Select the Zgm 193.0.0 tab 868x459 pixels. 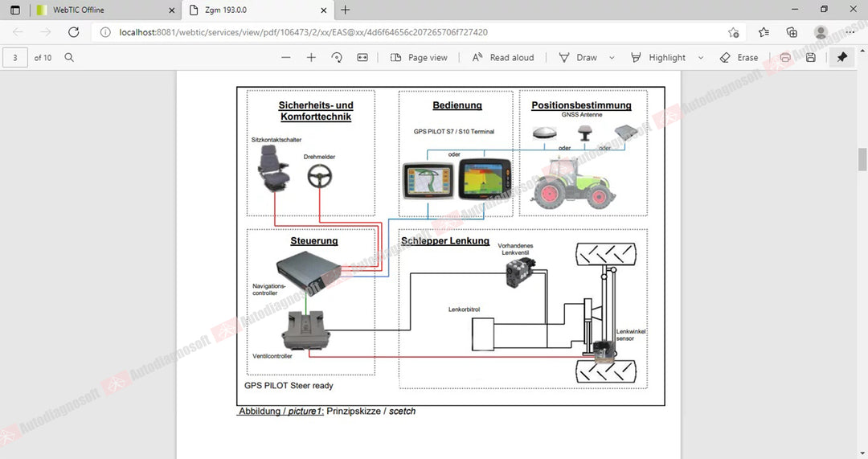(257, 10)
